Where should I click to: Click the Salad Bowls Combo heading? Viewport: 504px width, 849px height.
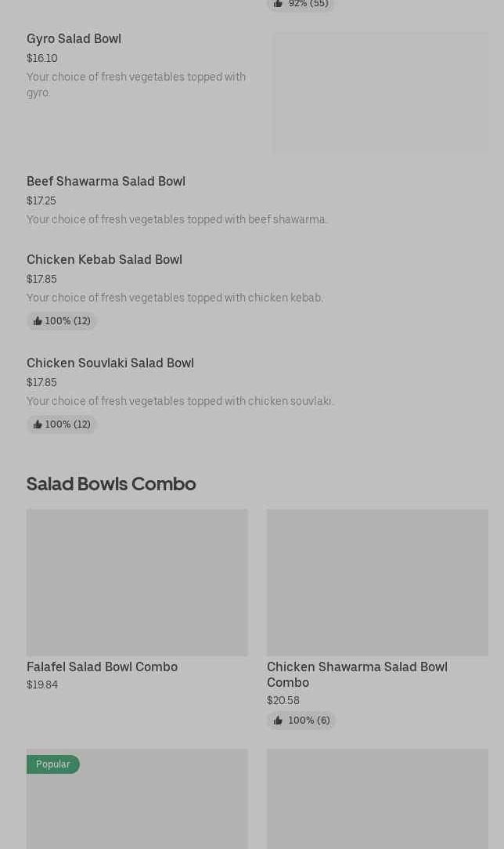[111, 483]
